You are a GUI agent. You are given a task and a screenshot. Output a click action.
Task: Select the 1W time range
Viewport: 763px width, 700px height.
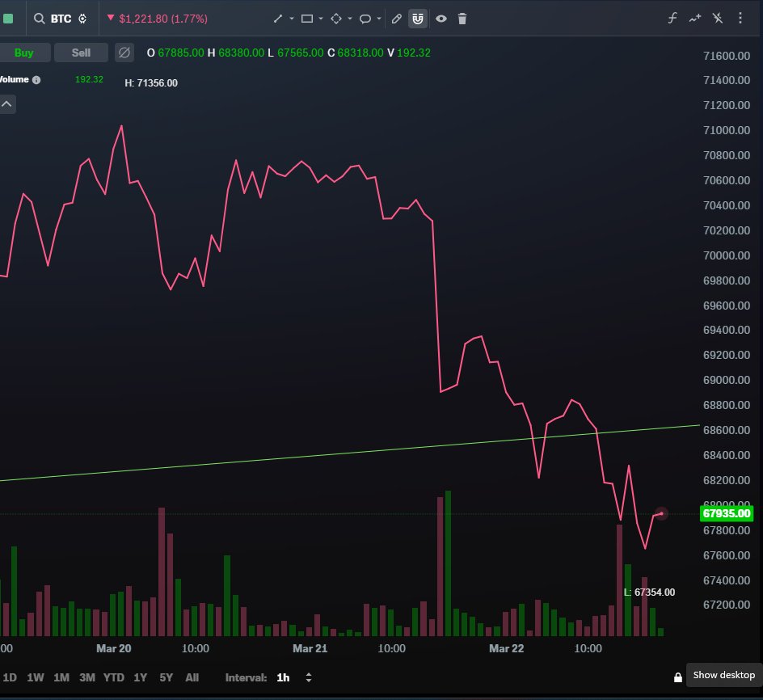(x=36, y=677)
